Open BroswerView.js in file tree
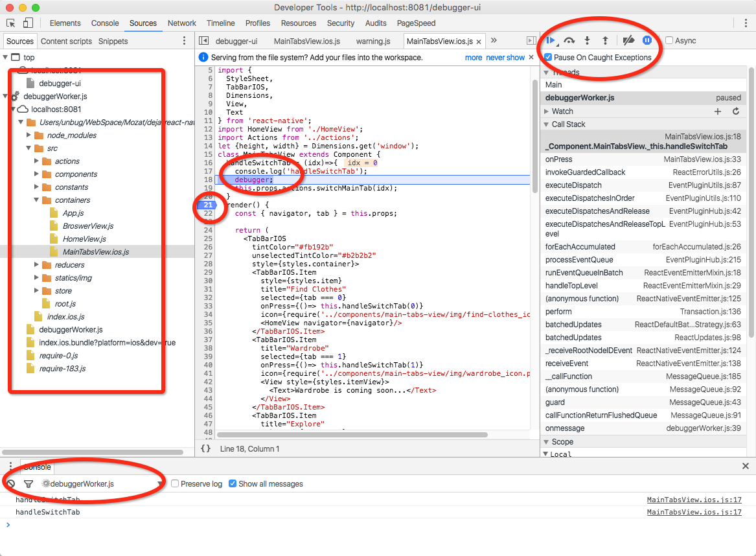The width and height of the screenshot is (756, 556). (x=87, y=226)
